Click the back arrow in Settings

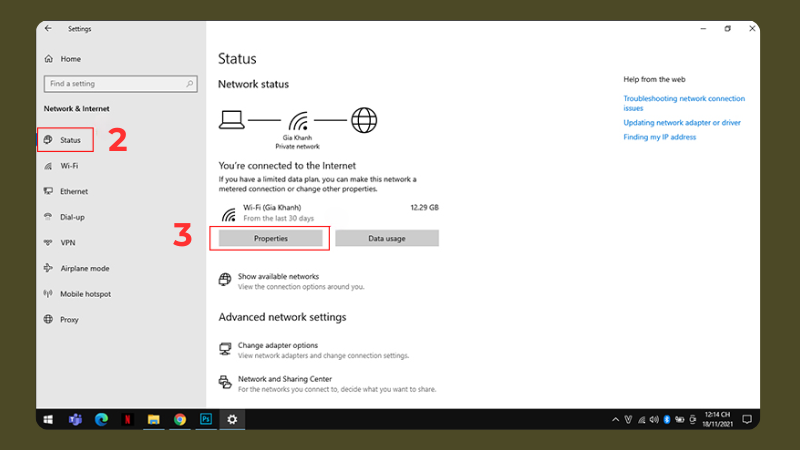pos(48,29)
